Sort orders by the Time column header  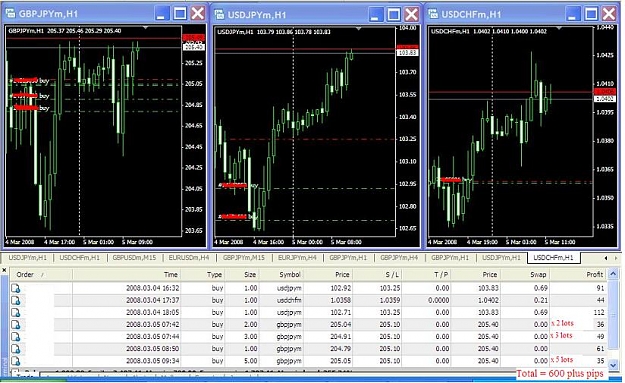click(x=127, y=275)
